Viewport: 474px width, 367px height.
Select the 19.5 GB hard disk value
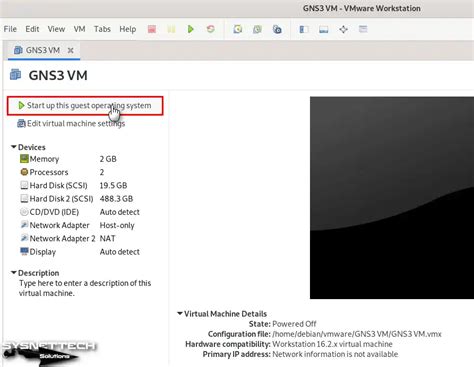113,185
